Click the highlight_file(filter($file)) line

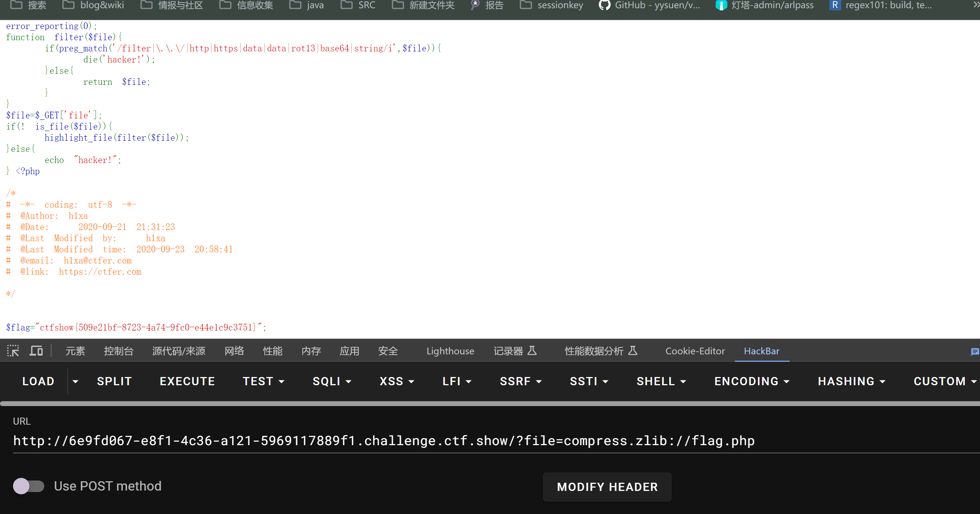(116, 138)
